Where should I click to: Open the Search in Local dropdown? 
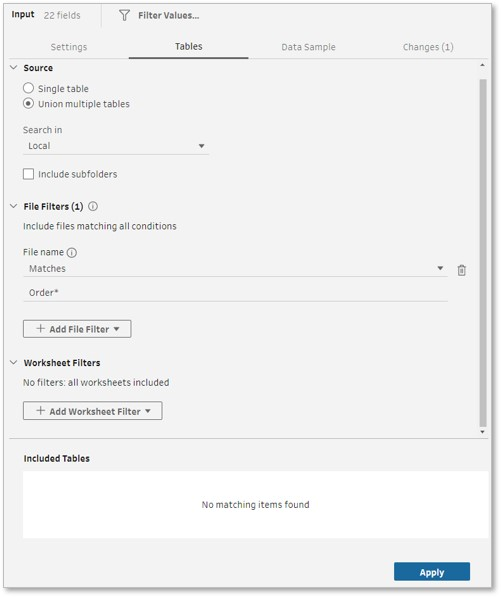[116, 146]
